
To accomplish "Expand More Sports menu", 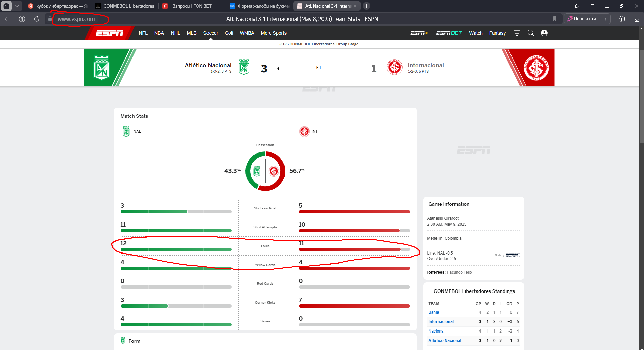I will coord(274,33).
